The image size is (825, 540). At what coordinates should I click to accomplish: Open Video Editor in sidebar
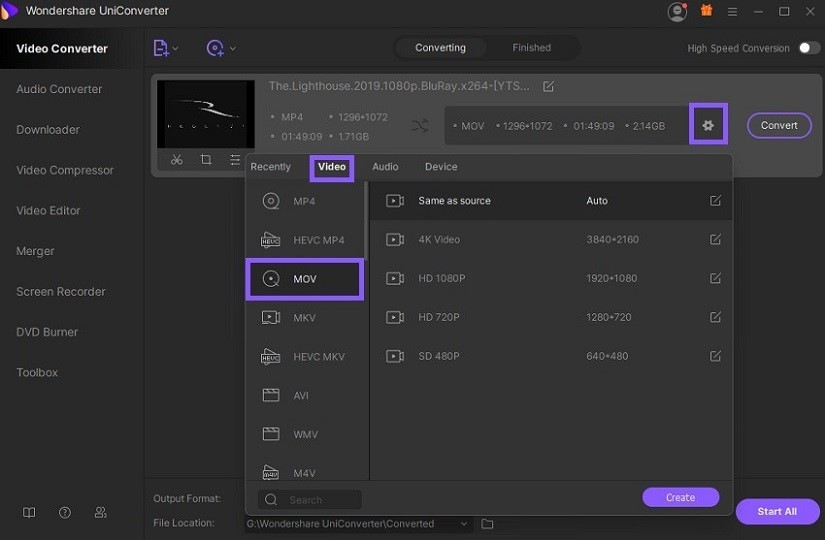click(x=48, y=211)
